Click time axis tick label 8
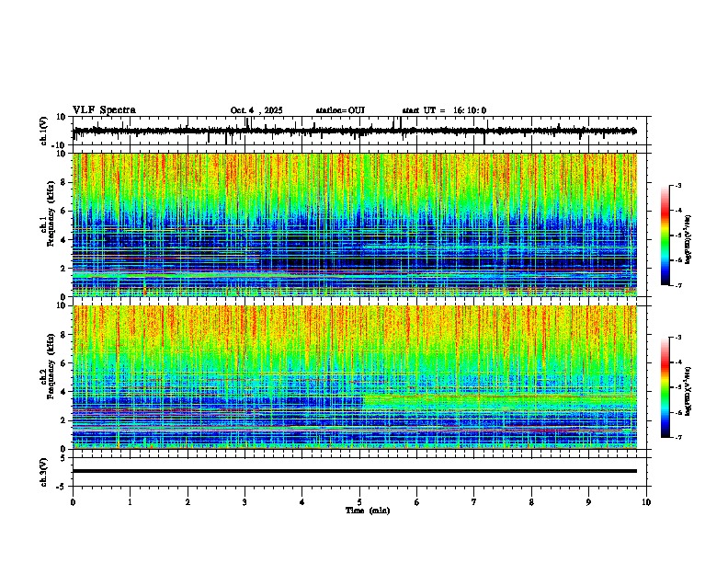 coord(531,502)
